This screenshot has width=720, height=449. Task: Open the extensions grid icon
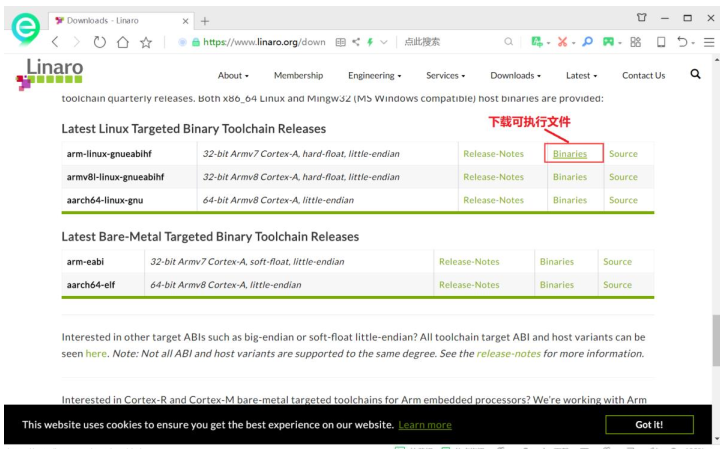click(x=636, y=42)
